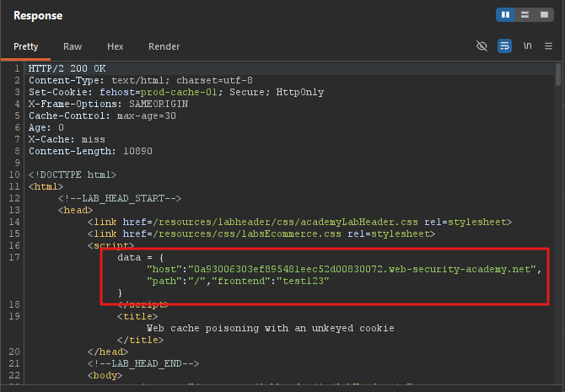
Task: Click the closing title tag
Action: point(140,340)
